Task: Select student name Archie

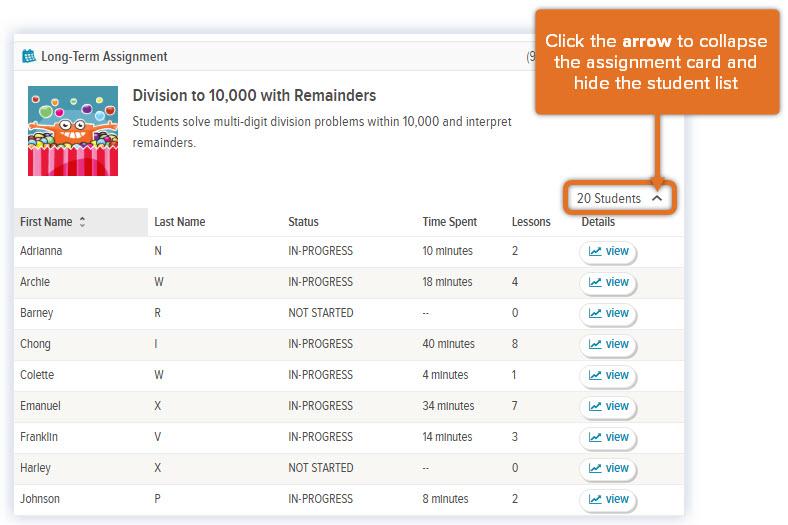Action: [x=35, y=282]
